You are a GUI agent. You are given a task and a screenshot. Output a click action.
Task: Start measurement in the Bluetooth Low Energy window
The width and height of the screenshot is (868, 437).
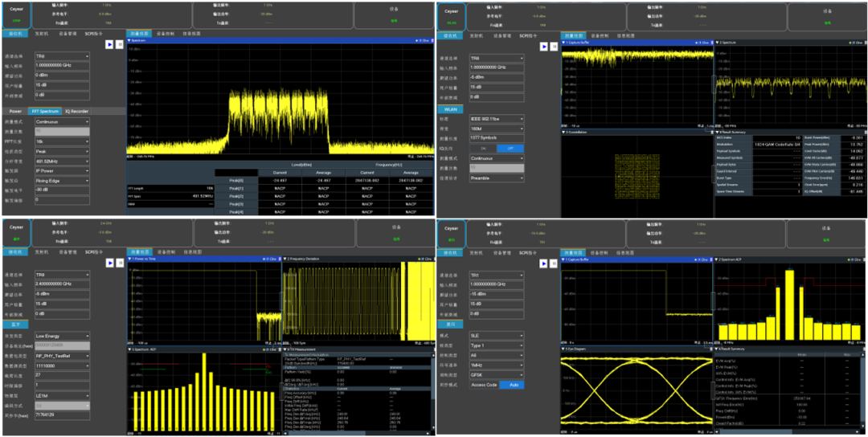click(x=110, y=262)
